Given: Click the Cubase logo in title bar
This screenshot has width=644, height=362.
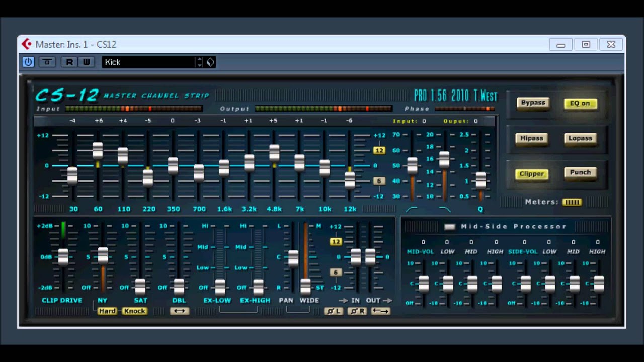Looking at the screenshot, I should point(27,44).
